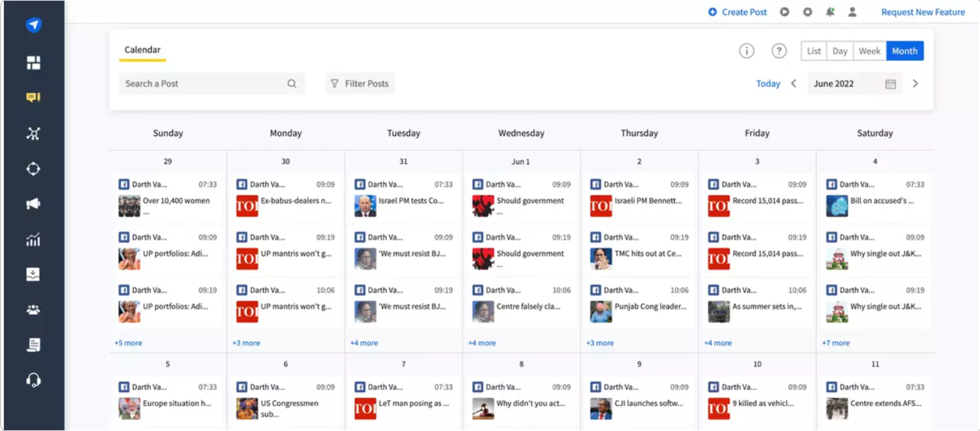Open the network nodes sidebar icon
Viewport: 980px width, 431px height.
(33, 133)
